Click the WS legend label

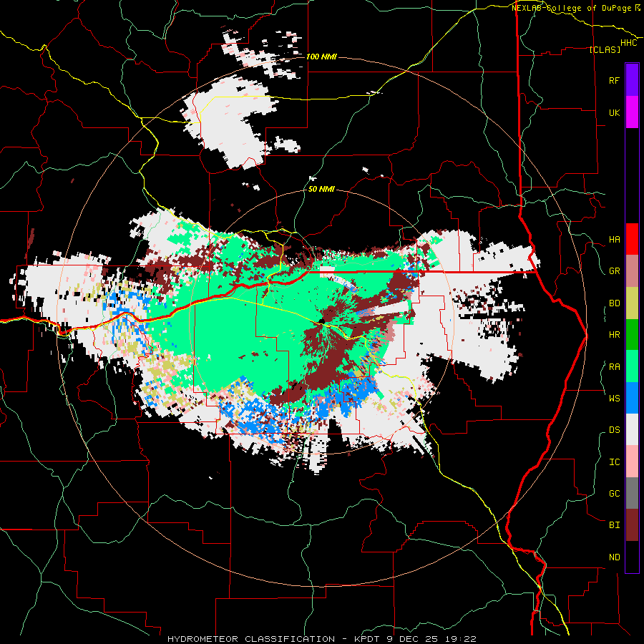pos(614,399)
